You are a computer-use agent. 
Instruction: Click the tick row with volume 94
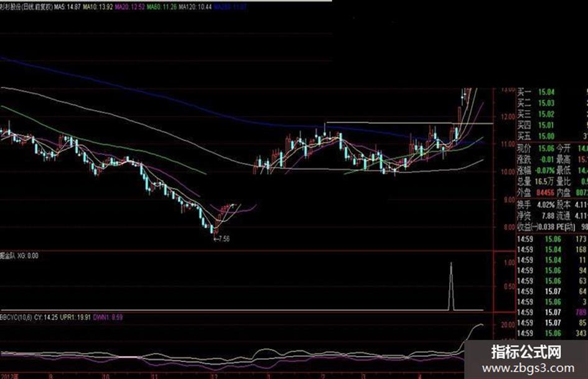[553, 271]
